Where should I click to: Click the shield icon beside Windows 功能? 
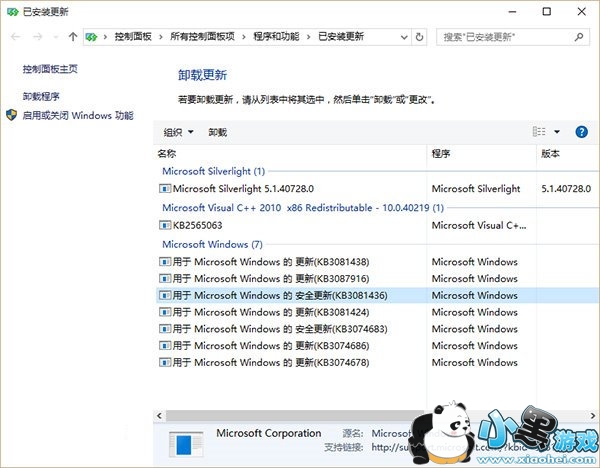point(12,115)
